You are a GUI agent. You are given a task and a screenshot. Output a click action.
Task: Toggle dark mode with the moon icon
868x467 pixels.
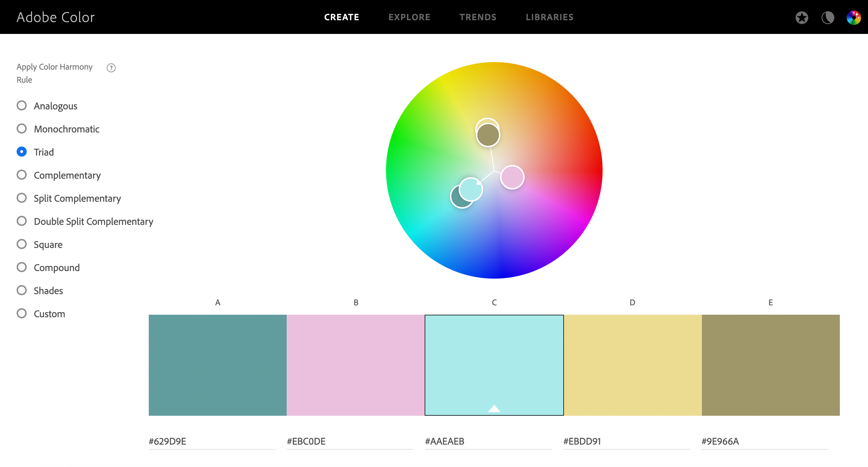(828, 17)
